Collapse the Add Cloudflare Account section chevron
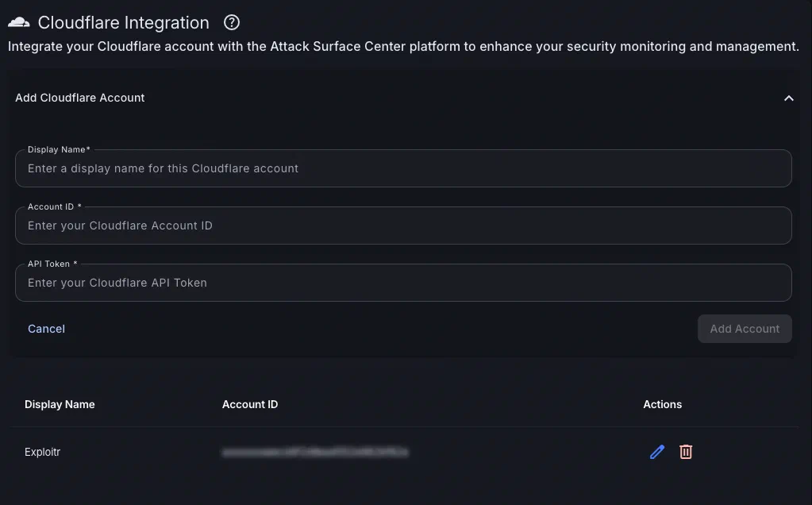This screenshot has width=812, height=505. [x=789, y=98]
